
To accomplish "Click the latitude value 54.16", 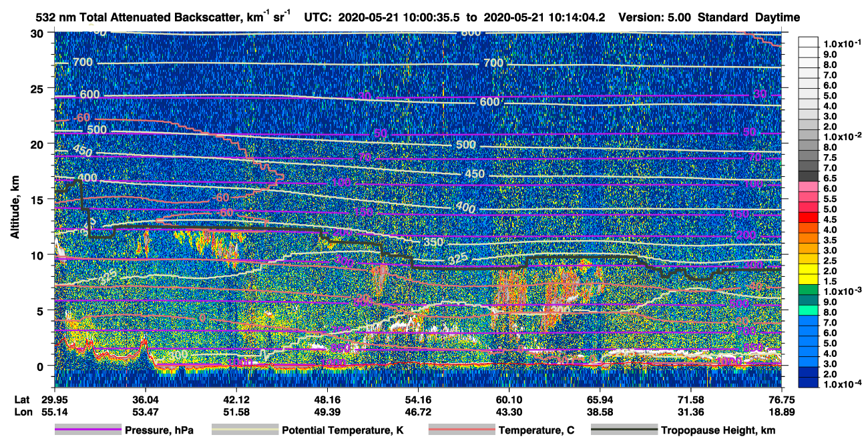I will 418,400.
